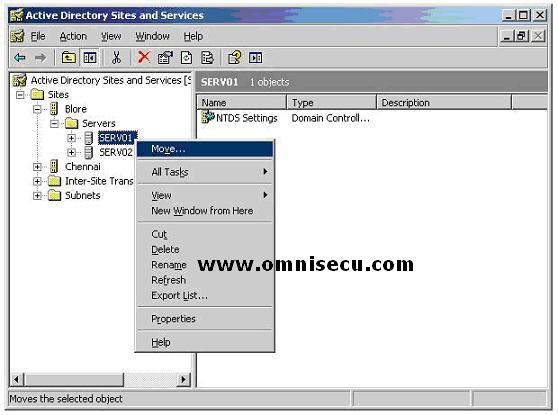Screen dimensions: 558x415
Task: Click the Blore site icon
Action: coord(54,109)
